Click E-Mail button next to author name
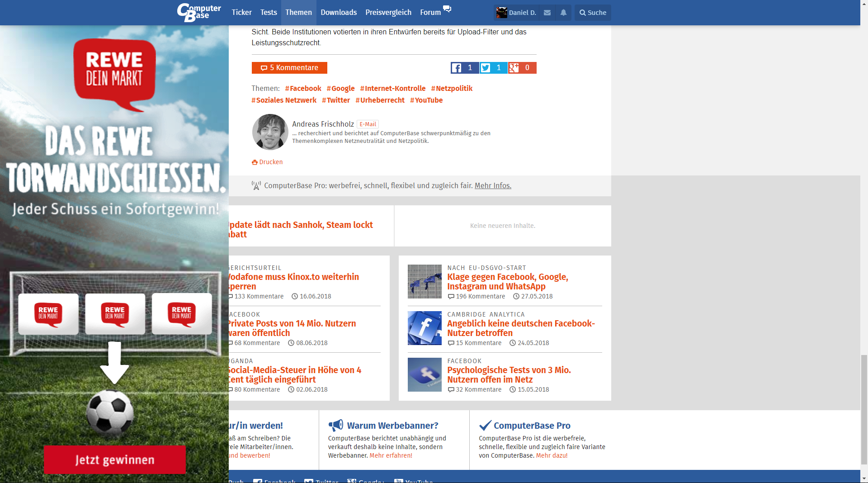The image size is (868, 483). [x=368, y=124]
